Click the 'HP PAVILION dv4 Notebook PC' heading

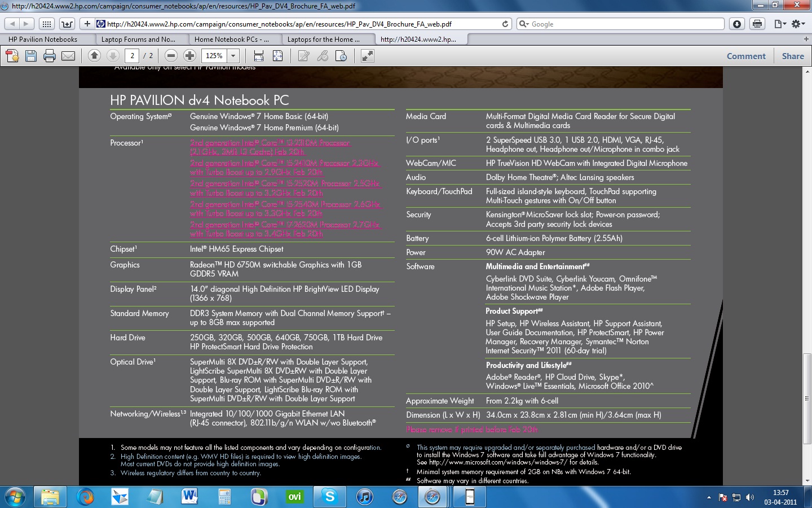199,100
